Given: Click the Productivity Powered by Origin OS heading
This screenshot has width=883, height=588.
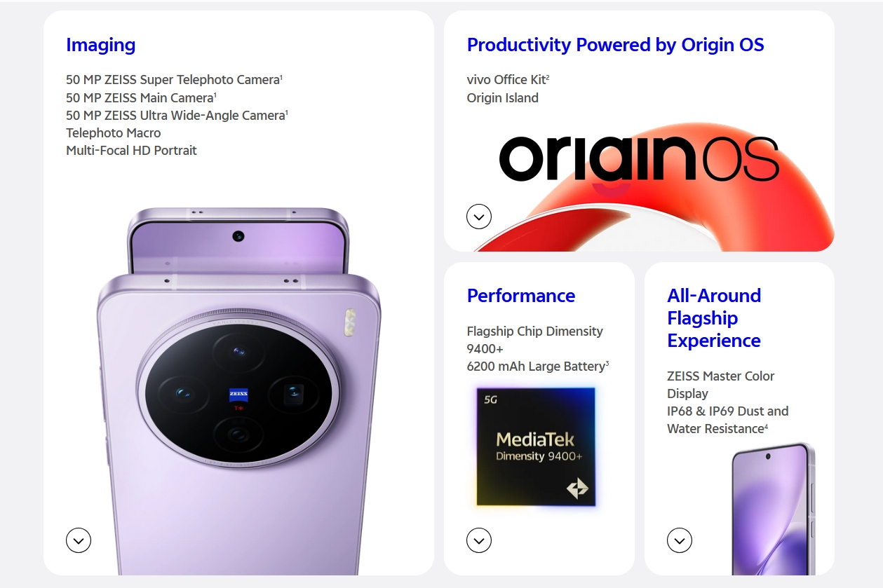Looking at the screenshot, I should 615,45.
